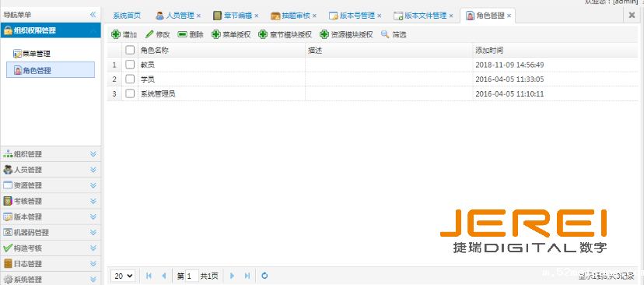Viewport: 644px width, 285px height.
Task: Expand the 组织管理 accordion section
Action: point(51,154)
